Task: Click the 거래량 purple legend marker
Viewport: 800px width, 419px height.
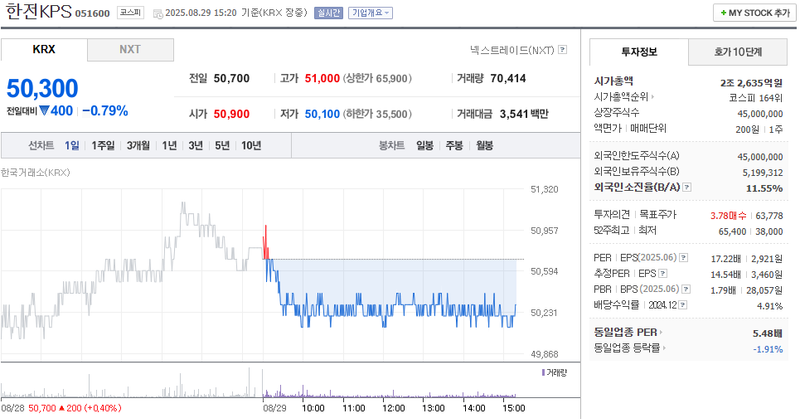Action: [x=543, y=373]
